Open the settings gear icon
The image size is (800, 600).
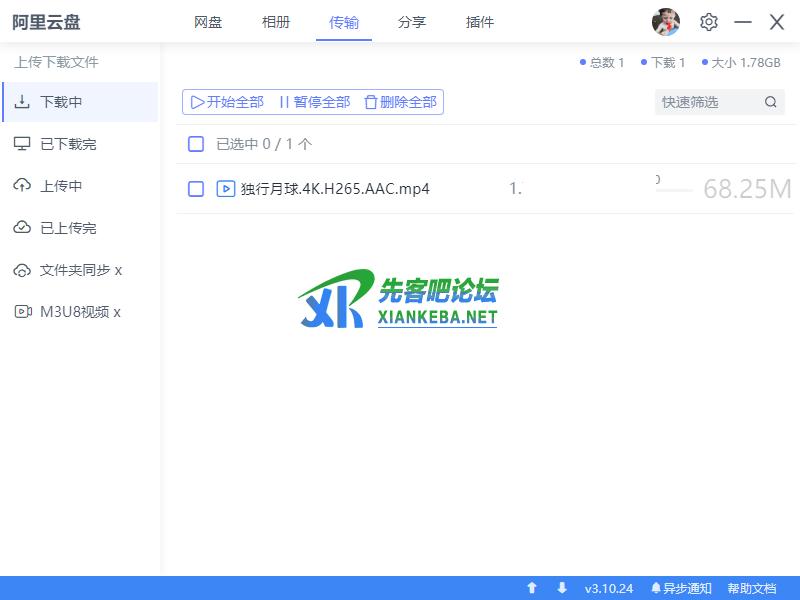click(709, 22)
